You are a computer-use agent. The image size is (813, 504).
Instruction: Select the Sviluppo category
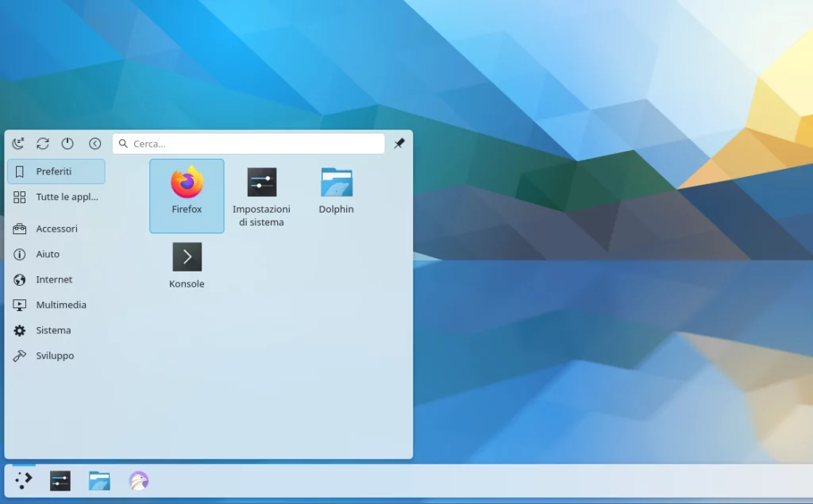point(56,356)
